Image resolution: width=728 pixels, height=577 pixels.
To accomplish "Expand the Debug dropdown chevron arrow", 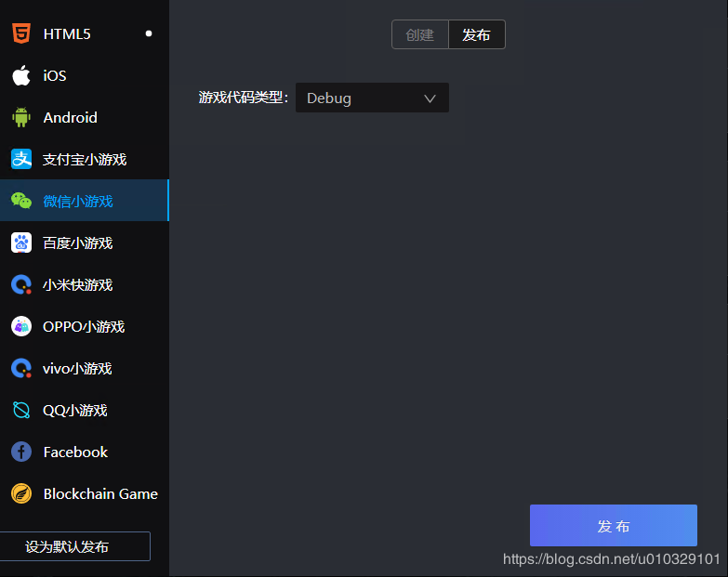I will click(x=430, y=98).
